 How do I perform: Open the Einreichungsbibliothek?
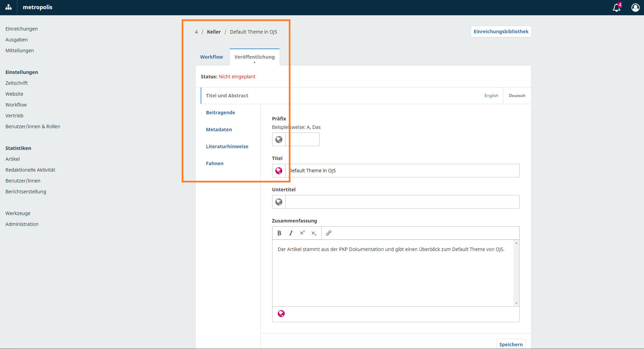coord(501,32)
